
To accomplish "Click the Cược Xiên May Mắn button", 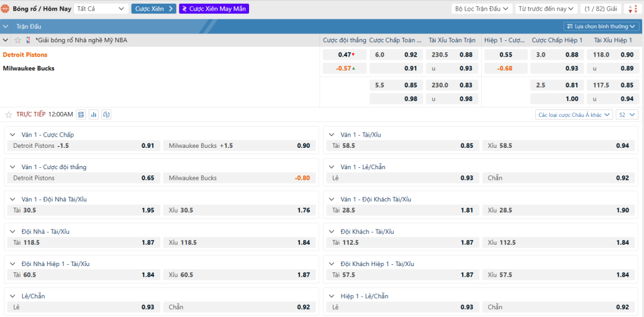I will [x=214, y=9].
